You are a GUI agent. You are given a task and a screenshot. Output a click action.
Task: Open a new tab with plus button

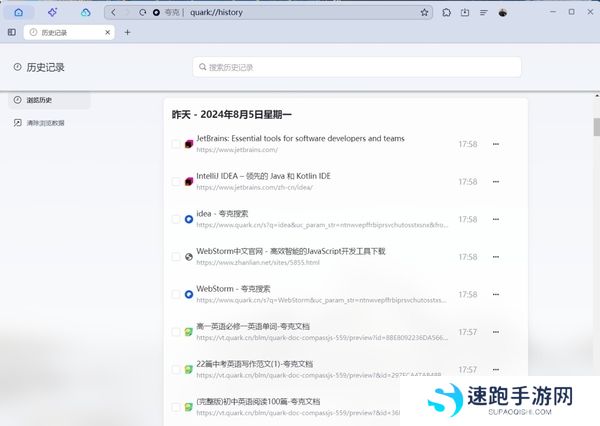pyautogui.click(x=127, y=33)
